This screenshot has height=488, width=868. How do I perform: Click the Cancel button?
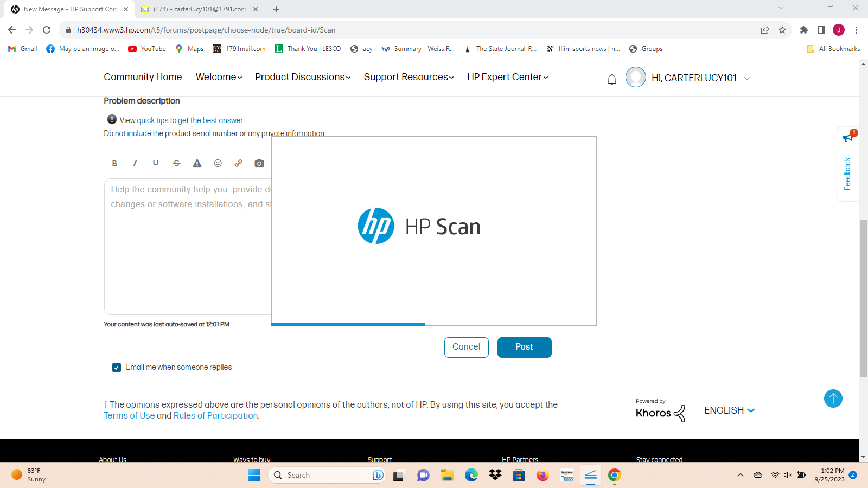tap(467, 347)
